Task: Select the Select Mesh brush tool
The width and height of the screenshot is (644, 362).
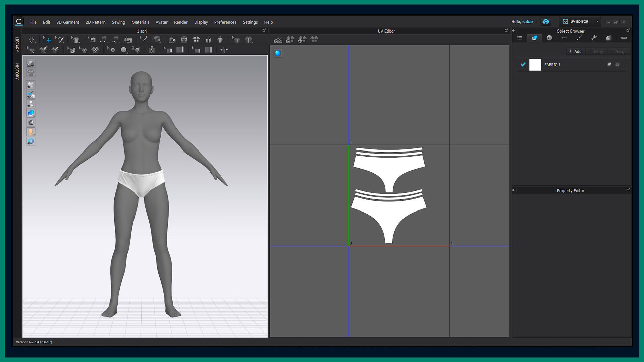Action: click(x=60, y=40)
